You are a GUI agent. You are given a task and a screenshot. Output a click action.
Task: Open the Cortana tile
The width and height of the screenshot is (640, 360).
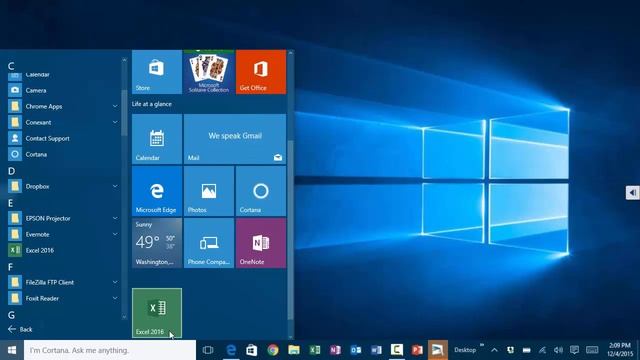(261, 191)
